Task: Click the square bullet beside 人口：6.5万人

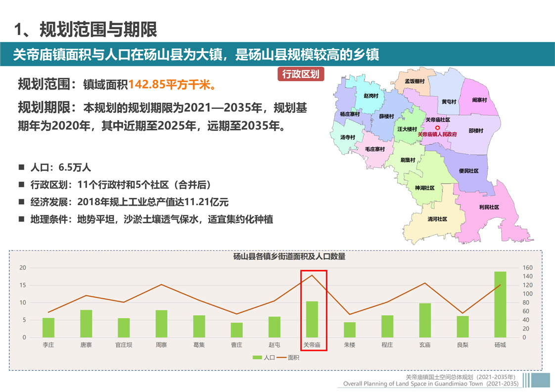Action: point(21,167)
